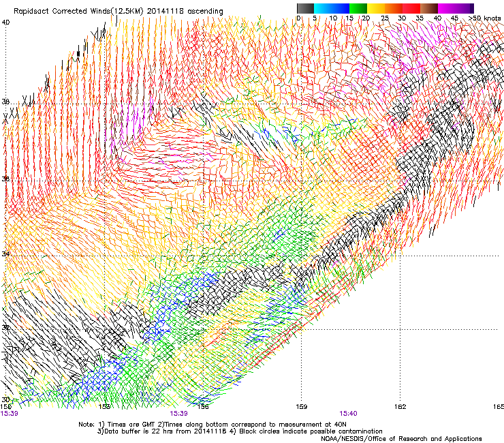The width and height of the screenshot is (504, 443).
Task: Click the '20' legend scale label
Action: 366,18
